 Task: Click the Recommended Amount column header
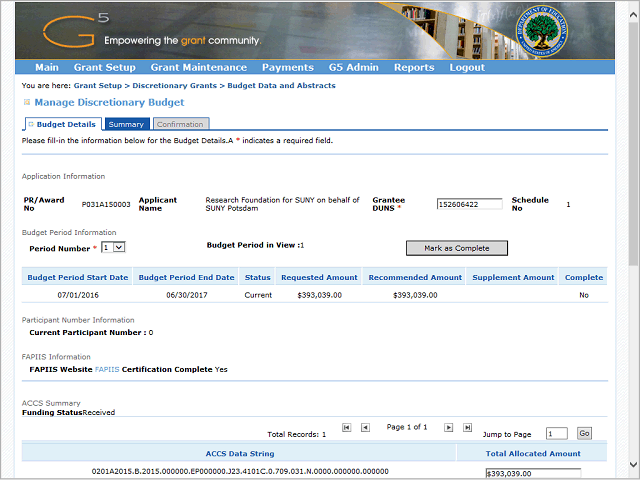415,278
